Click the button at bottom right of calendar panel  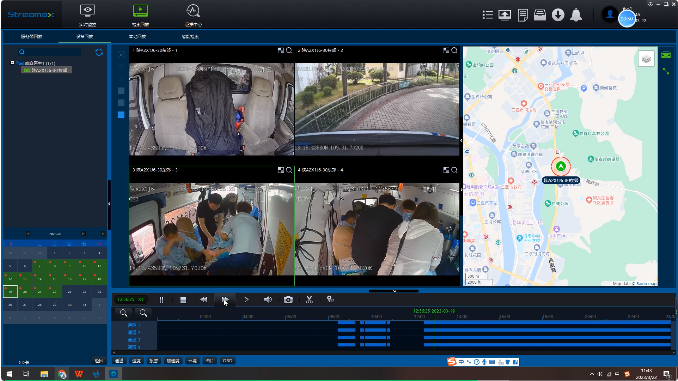[x=99, y=361]
